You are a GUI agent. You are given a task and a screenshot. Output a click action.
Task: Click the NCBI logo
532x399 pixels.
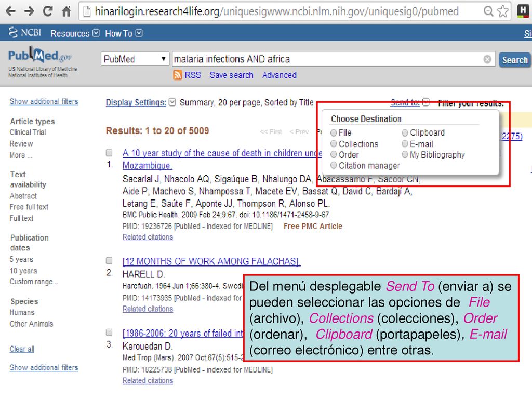25,33
